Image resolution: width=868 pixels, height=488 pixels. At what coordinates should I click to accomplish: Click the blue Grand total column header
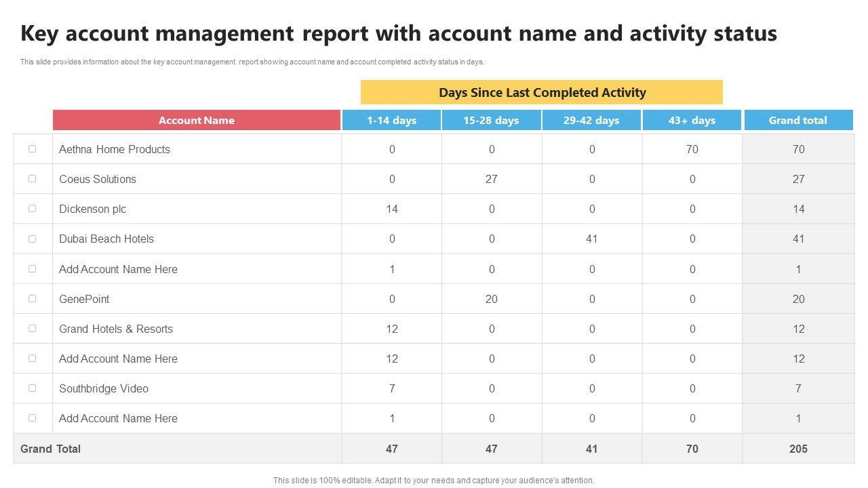(x=798, y=121)
